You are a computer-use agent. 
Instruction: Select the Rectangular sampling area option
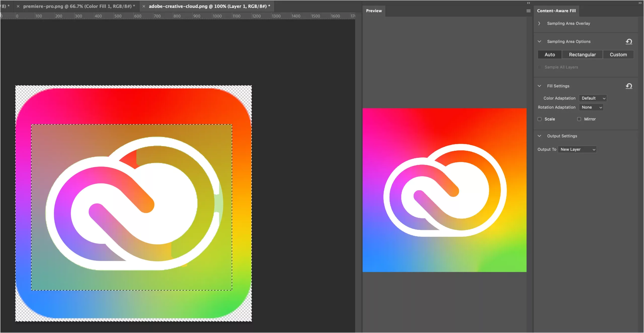582,54
